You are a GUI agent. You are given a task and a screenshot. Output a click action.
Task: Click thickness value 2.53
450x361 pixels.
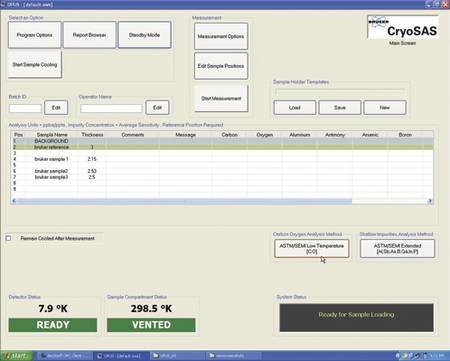(x=92, y=171)
